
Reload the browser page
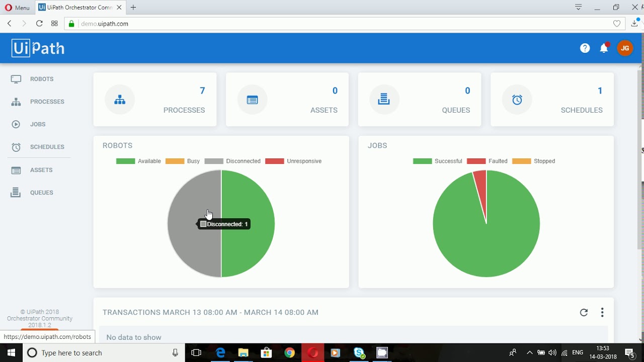point(39,24)
